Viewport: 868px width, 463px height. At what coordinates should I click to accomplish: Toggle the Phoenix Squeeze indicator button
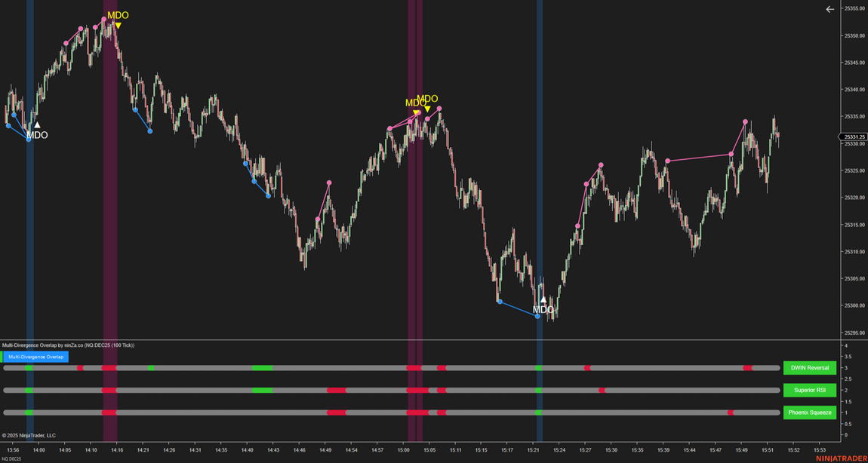[x=809, y=412]
